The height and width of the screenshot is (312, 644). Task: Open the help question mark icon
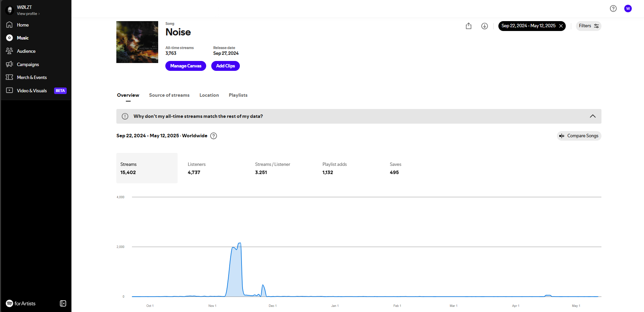pos(613,9)
